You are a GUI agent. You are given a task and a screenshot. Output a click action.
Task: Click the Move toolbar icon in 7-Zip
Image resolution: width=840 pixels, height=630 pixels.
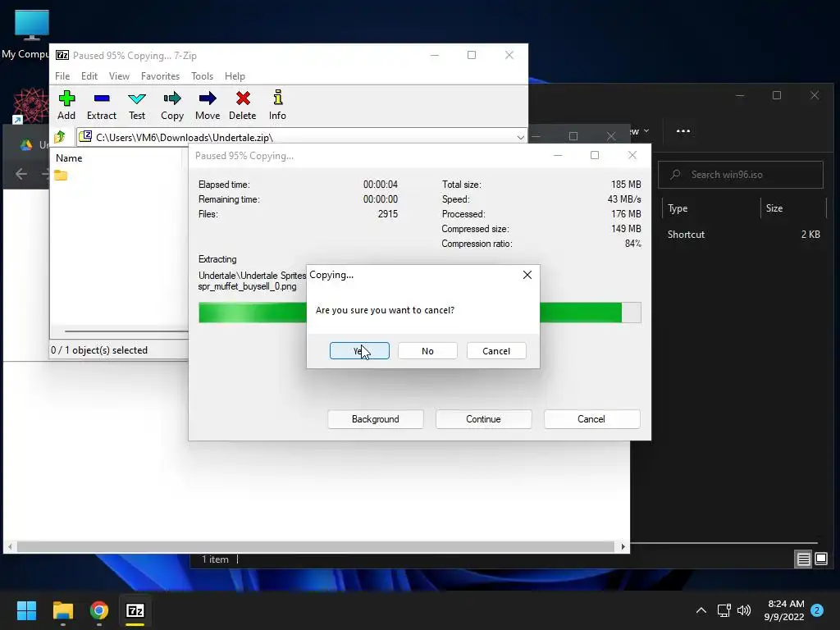[x=208, y=105]
